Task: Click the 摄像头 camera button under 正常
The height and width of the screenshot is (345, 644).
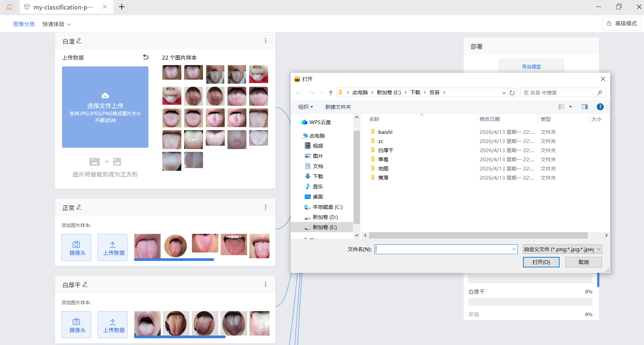Action: click(76, 247)
